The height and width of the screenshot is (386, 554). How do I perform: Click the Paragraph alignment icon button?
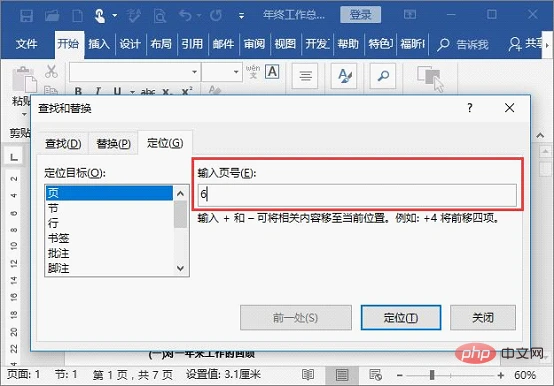point(305,76)
